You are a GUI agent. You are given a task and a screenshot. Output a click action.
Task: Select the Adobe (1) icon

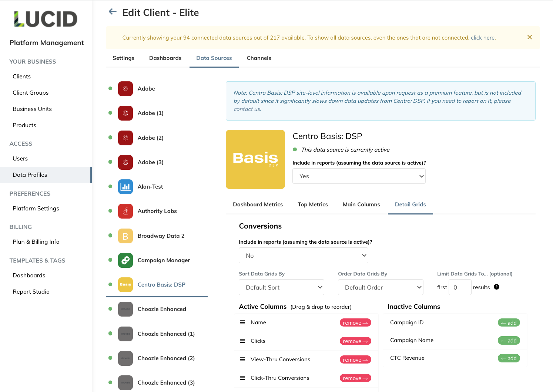pyautogui.click(x=125, y=113)
